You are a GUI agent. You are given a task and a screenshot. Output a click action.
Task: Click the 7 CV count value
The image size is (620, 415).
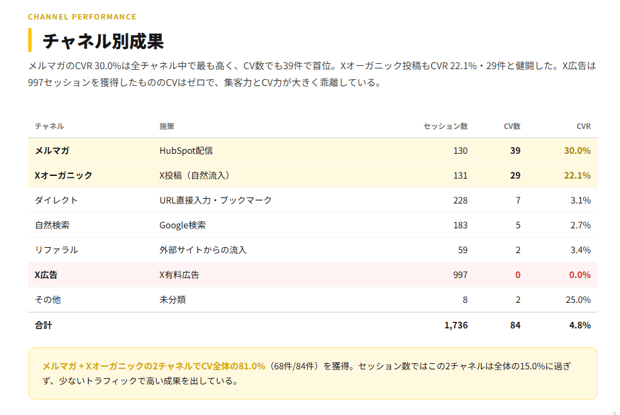[x=518, y=200]
